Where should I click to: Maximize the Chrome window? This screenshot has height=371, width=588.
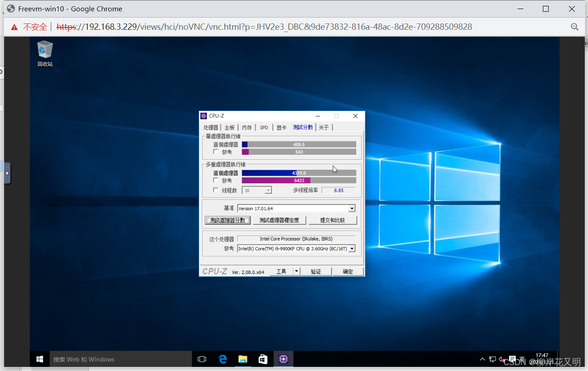click(x=546, y=9)
